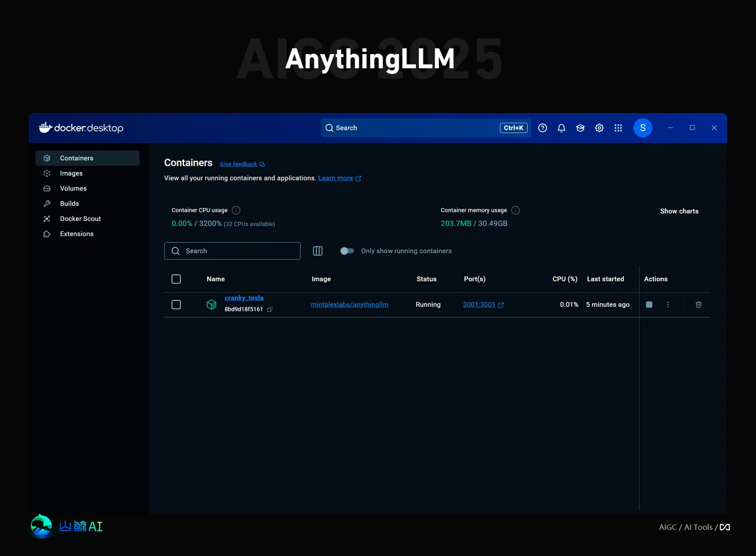This screenshot has width=756, height=556.
Task: Click the feedback icon beside Give feedback
Action: tap(262, 164)
